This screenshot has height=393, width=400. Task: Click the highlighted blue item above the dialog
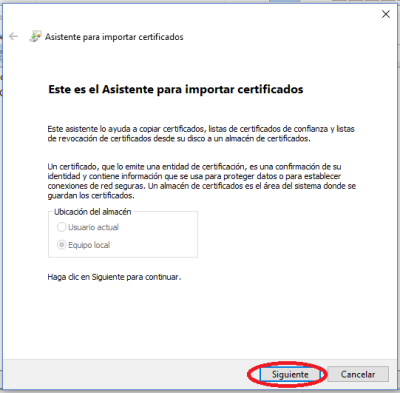[x=284, y=1]
